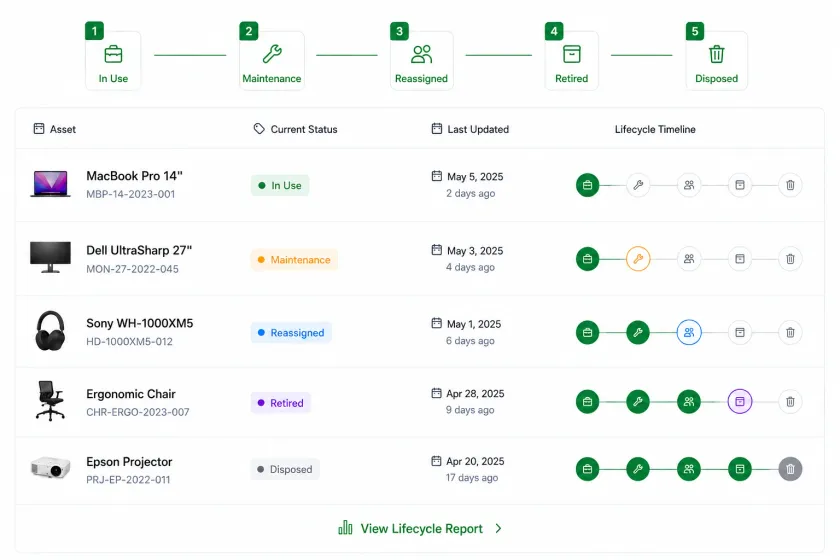Click the gray Disposed status badge
Image resolution: width=840 pixels, height=560 pixels.
click(x=285, y=469)
